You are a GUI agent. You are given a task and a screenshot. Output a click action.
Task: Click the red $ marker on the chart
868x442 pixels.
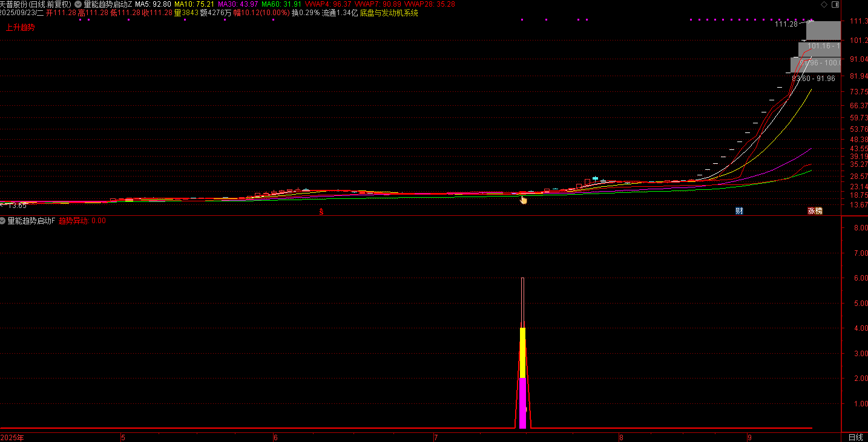[x=321, y=212]
